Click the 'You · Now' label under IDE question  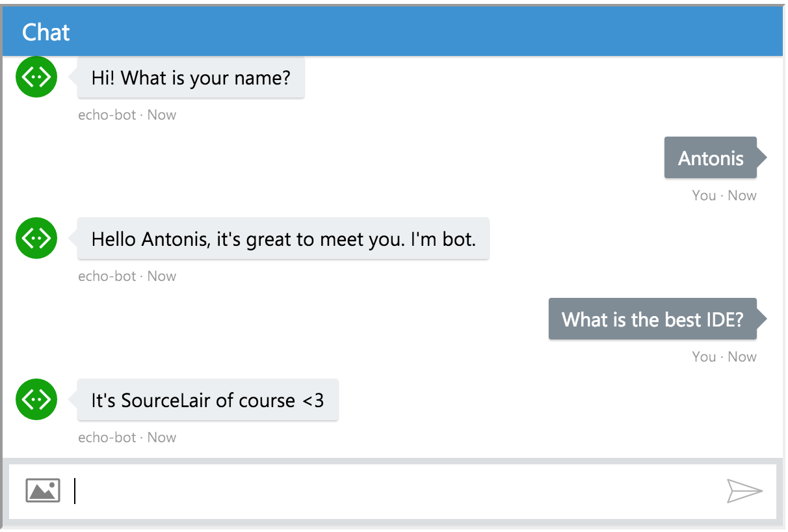coord(724,356)
